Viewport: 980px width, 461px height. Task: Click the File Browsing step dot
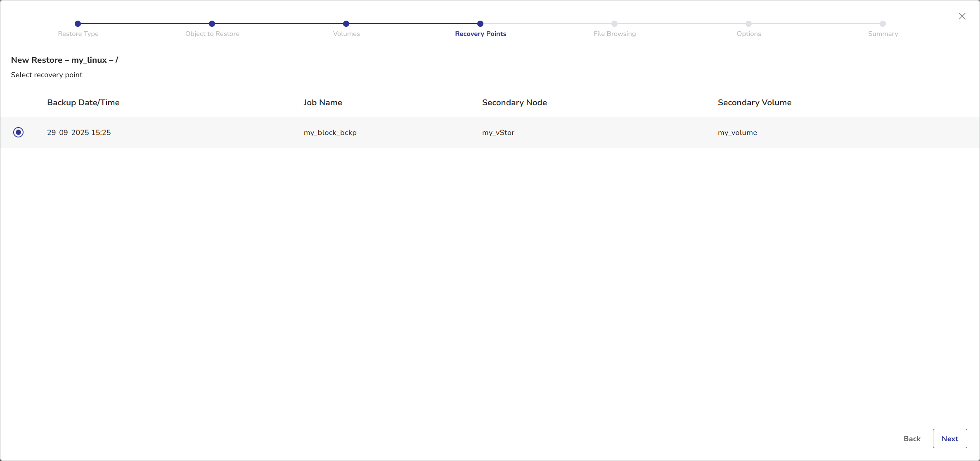[x=614, y=24]
